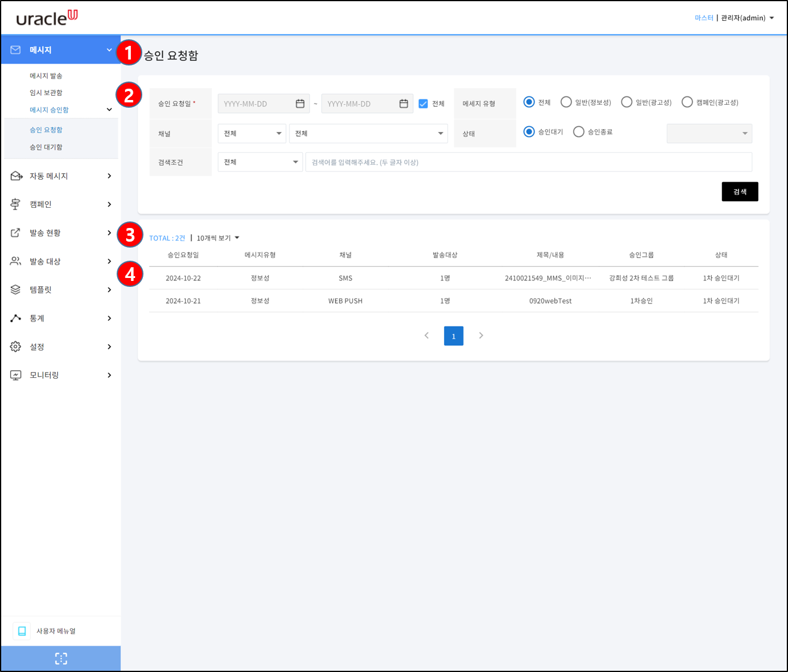The image size is (788, 672).
Task: Open 메시지 승인함 menu item
Action: point(49,110)
